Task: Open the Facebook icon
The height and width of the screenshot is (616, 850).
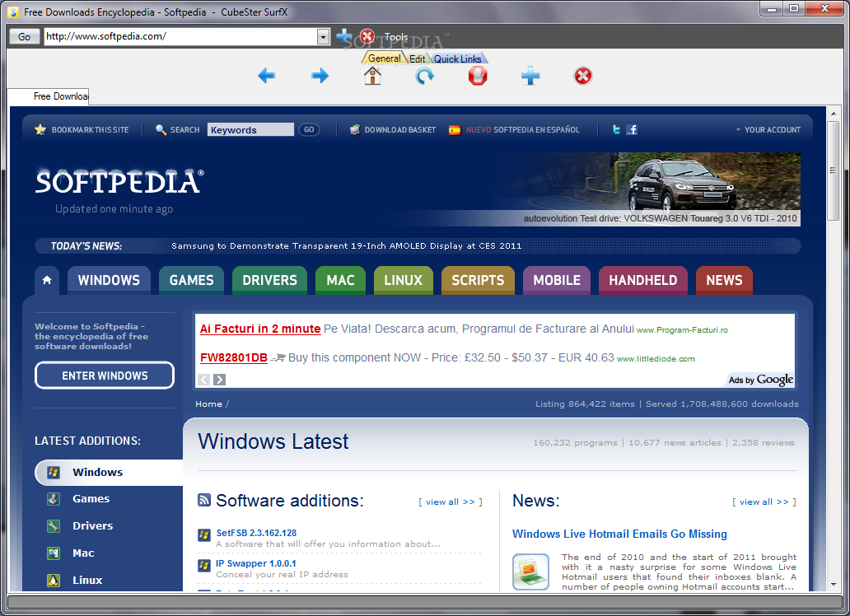Action: [632, 129]
